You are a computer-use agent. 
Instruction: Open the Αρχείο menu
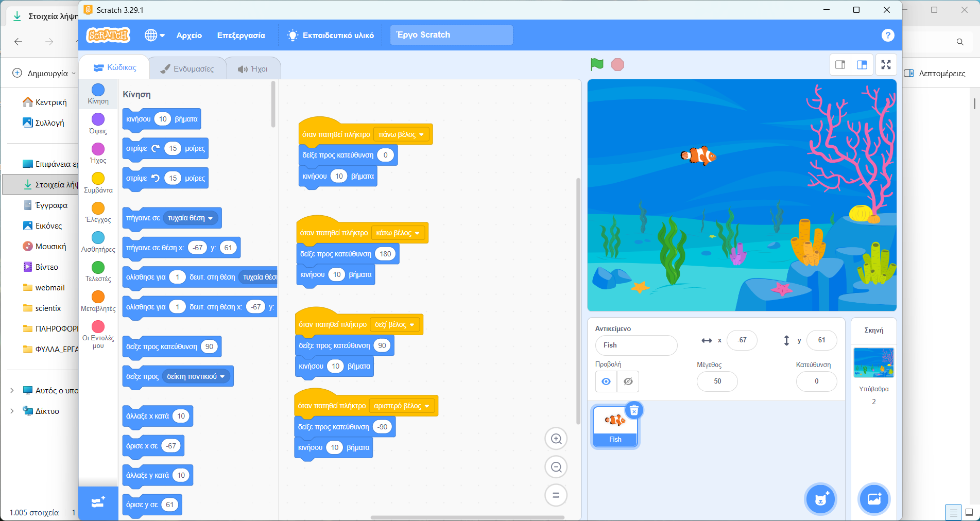tap(189, 35)
